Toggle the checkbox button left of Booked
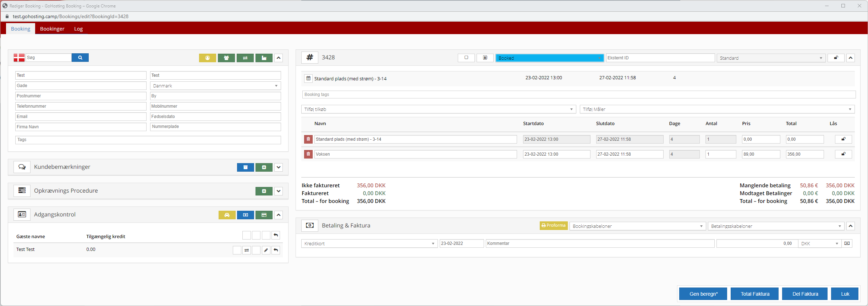Image resolution: width=868 pixels, height=306 pixels. point(466,58)
